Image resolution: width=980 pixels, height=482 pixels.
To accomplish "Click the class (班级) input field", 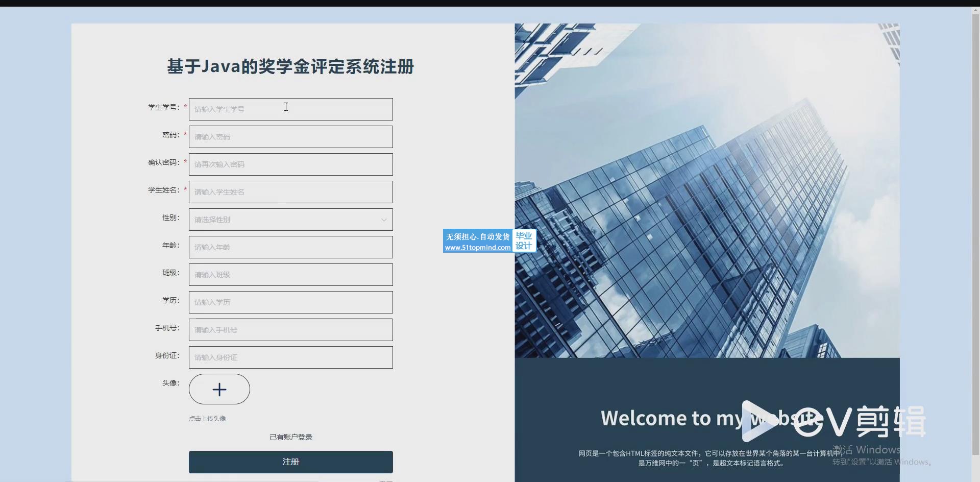I will [x=291, y=275].
